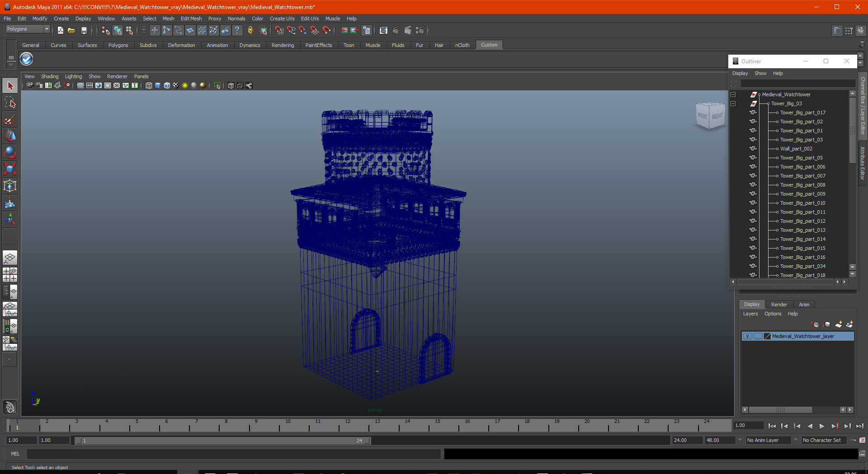This screenshot has height=474, width=868.
Task: Switch to the Rendering shelf tab
Action: click(x=283, y=45)
